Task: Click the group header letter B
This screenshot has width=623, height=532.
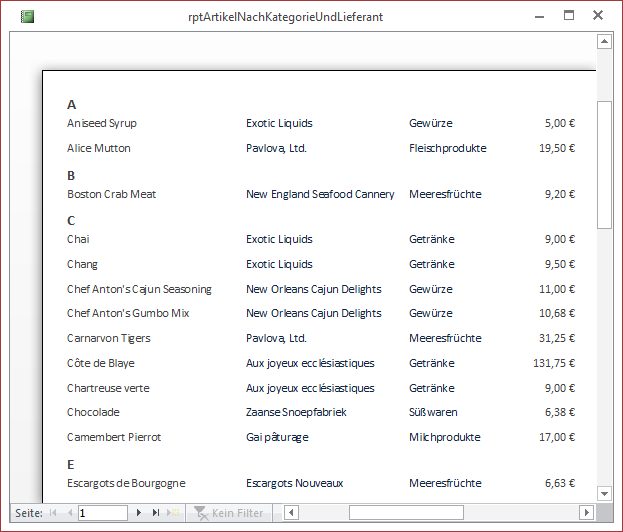Action: click(x=71, y=176)
